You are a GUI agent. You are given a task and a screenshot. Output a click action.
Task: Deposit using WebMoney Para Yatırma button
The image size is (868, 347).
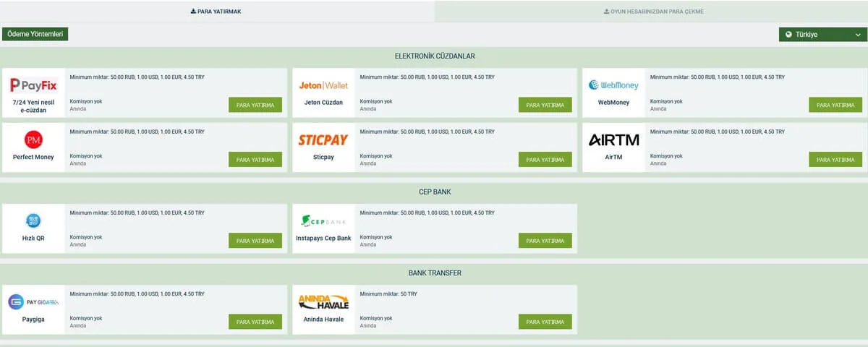pyautogui.click(x=835, y=105)
